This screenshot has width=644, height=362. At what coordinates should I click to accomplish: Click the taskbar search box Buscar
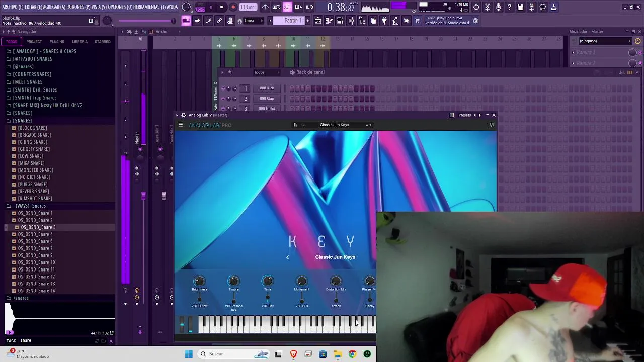coord(234,354)
